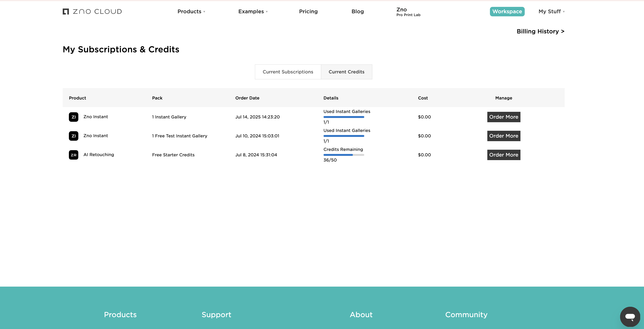Open Billing History link
This screenshot has width=644, height=329.
[541, 31]
